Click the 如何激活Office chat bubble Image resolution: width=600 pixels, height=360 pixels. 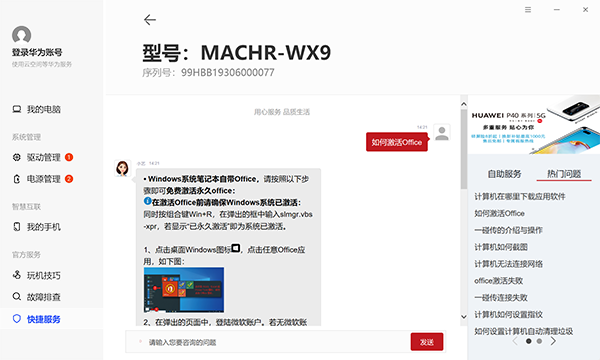coord(396,142)
